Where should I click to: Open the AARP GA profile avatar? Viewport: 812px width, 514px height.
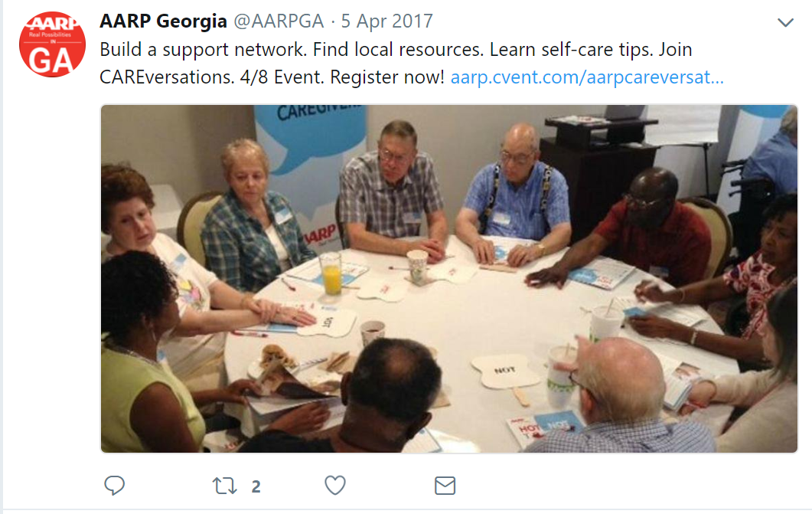tap(52, 44)
